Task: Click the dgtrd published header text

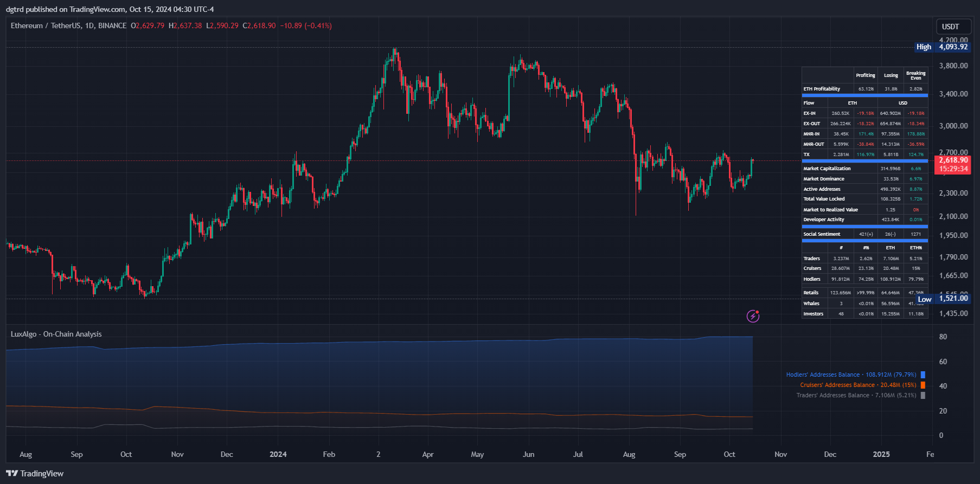Action: 110,9
